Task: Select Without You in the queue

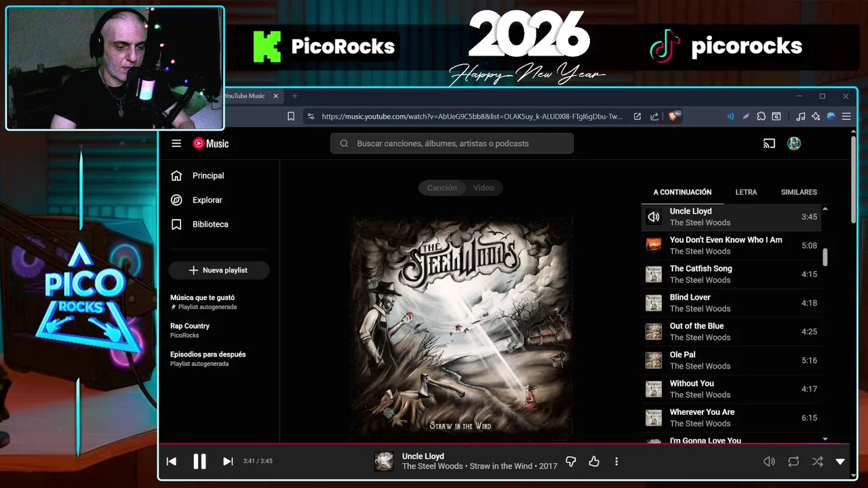Action: point(731,389)
